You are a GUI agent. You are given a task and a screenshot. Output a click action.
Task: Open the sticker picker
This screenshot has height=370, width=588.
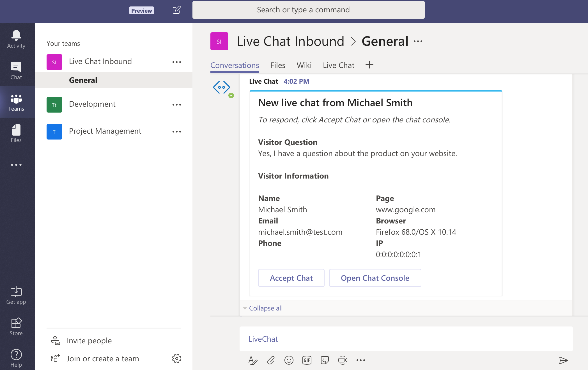(325, 360)
